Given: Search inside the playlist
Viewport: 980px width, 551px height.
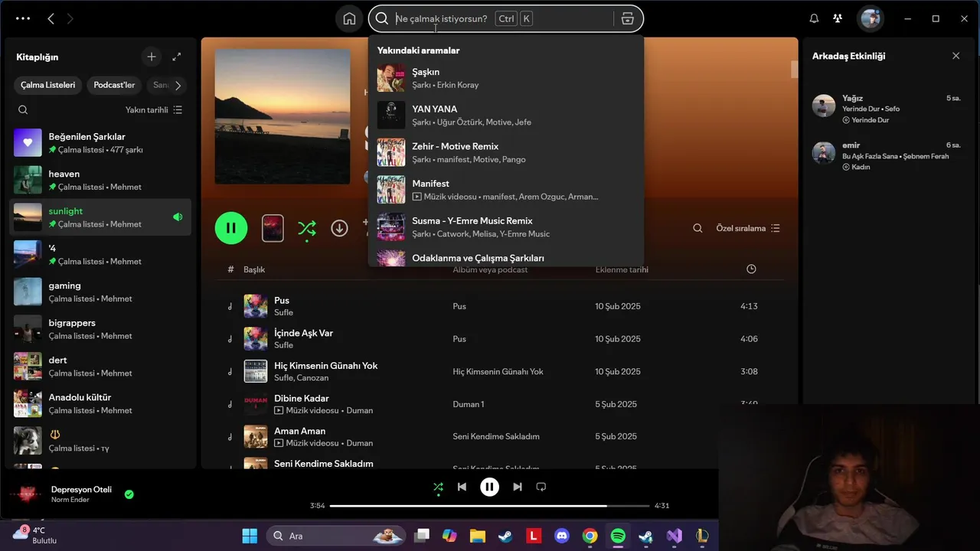Looking at the screenshot, I should 697,228.
